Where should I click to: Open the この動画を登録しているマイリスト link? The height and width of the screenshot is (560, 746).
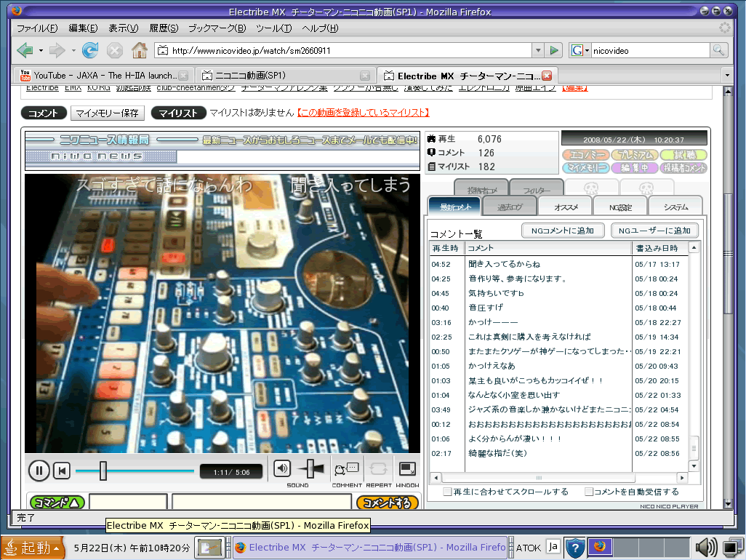(363, 113)
